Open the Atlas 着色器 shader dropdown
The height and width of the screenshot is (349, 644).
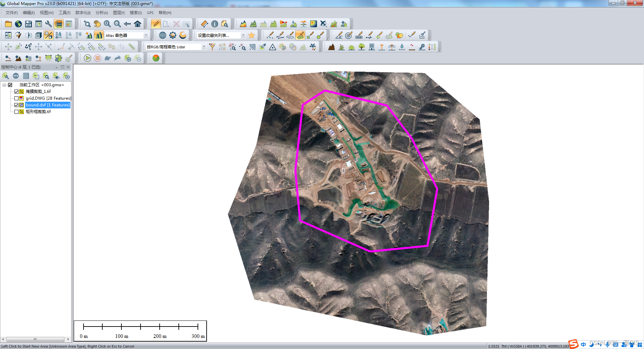pyautogui.click(x=146, y=35)
